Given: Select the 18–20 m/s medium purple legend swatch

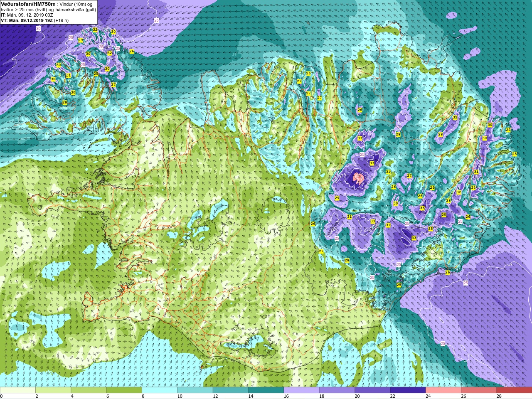Looking at the screenshot, I should click(x=337, y=390).
